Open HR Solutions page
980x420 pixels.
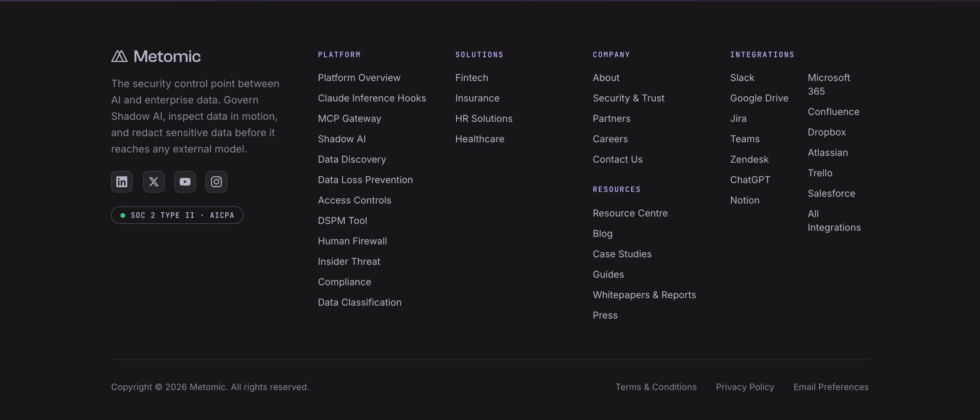coord(484,119)
